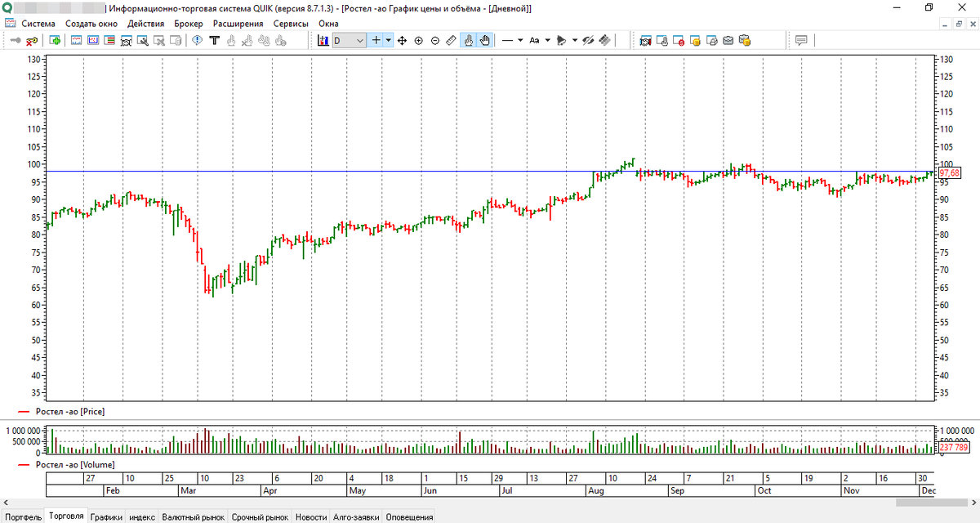Select the Торговля tab
The width and height of the screenshot is (980, 523).
coord(66,516)
